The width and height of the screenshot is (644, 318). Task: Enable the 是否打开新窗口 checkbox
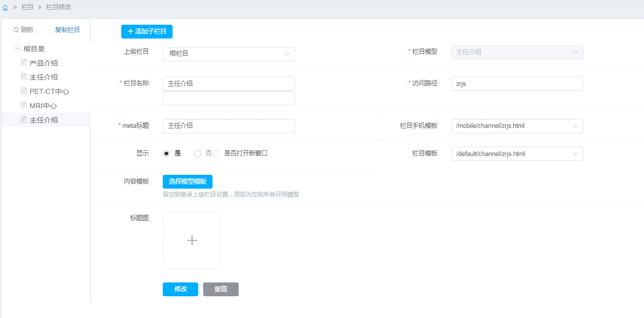pos(216,154)
